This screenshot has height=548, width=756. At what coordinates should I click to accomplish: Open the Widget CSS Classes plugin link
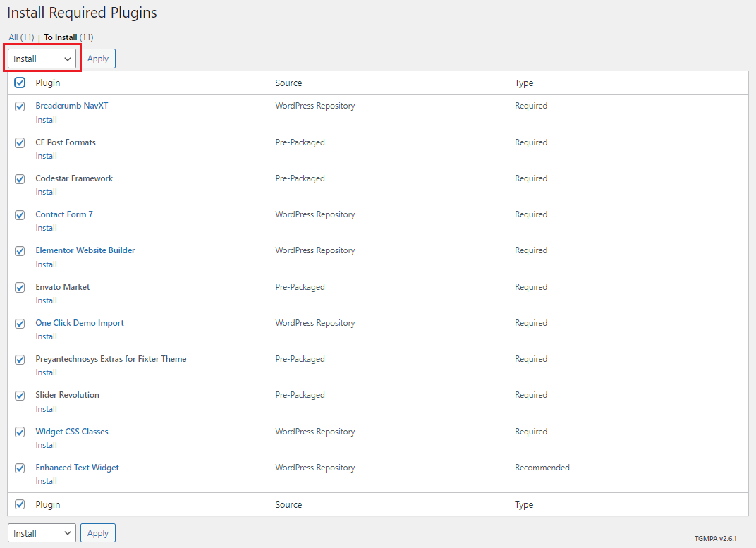[72, 432]
